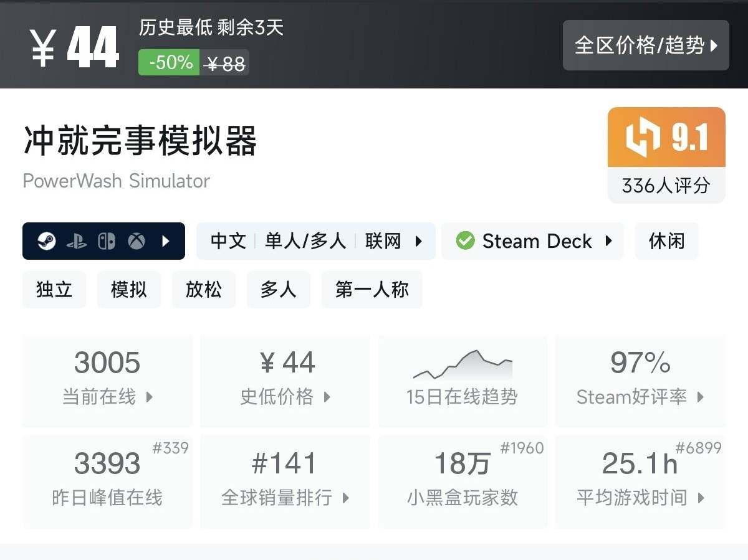Expand the platforms list arrow
This screenshot has height=560, width=748.
pos(165,241)
